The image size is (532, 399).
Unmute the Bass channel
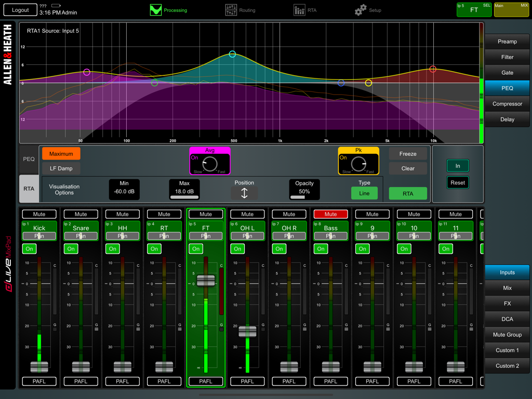tap(330, 214)
